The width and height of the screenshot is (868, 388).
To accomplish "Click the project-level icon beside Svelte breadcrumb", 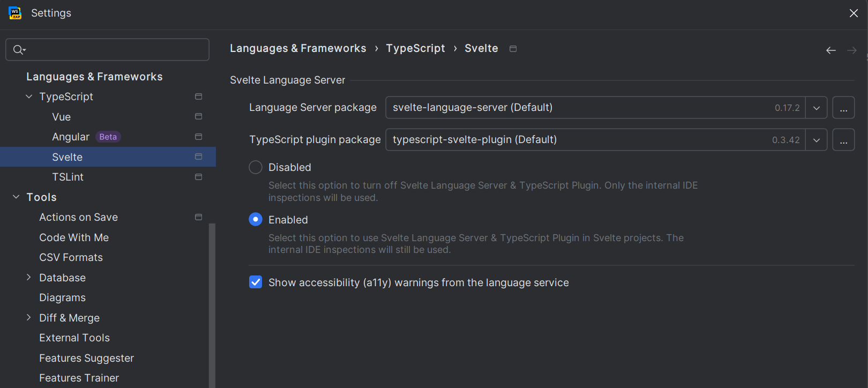I will [x=513, y=49].
